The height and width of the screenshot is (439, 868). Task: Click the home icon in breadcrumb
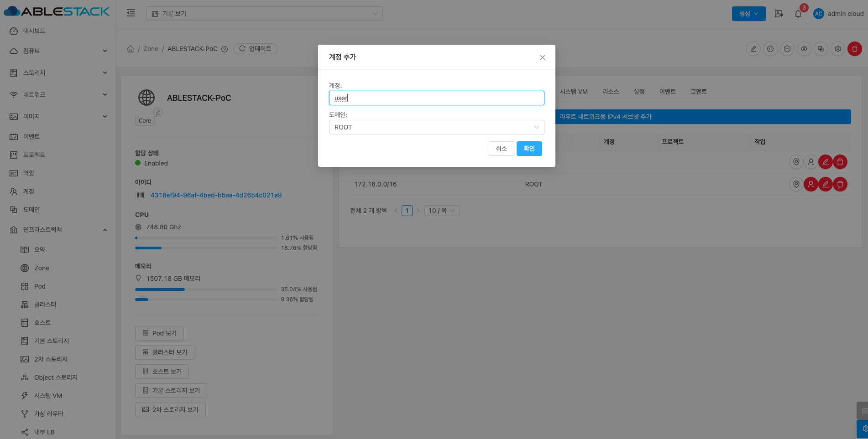[131, 49]
